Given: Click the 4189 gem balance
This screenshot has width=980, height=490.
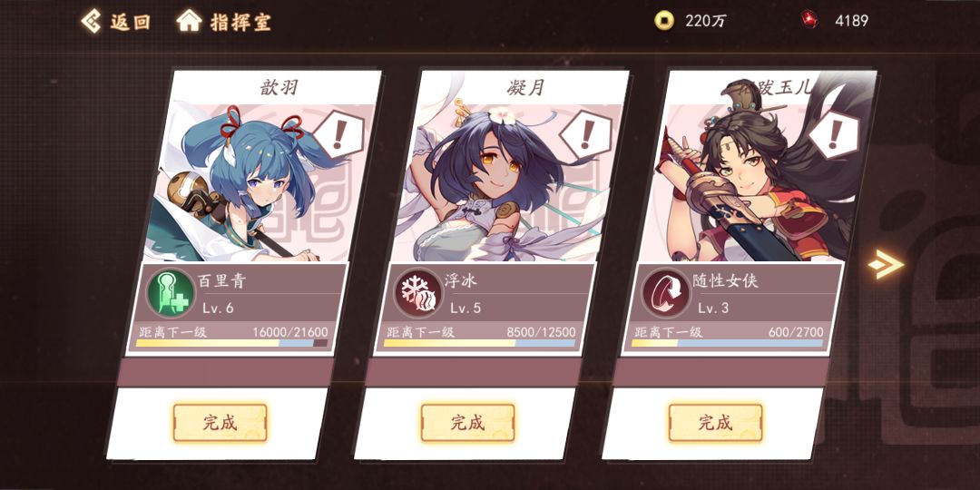Looking at the screenshot, I should 851,21.
